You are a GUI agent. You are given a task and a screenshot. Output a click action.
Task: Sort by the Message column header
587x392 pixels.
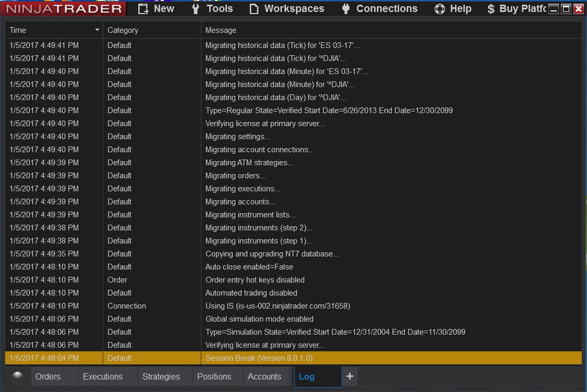[391, 30]
